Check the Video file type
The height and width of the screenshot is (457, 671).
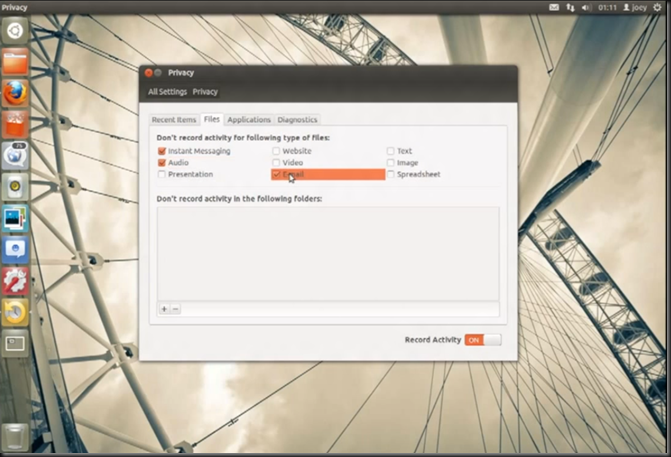tap(276, 163)
